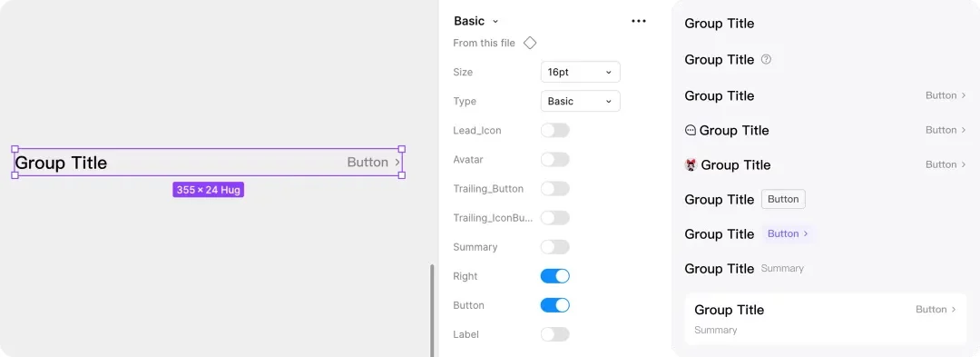Enable the Summary toggle
The image size is (980, 357).
[x=555, y=247]
